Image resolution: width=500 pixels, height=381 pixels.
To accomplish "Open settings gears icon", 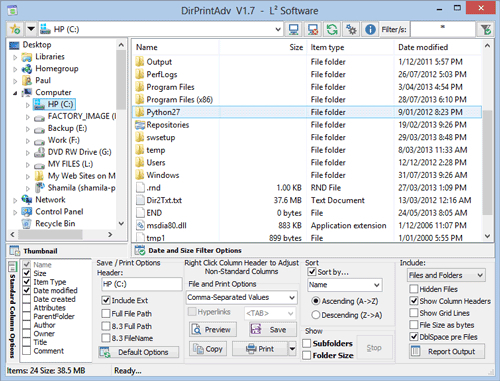I will (x=351, y=30).
